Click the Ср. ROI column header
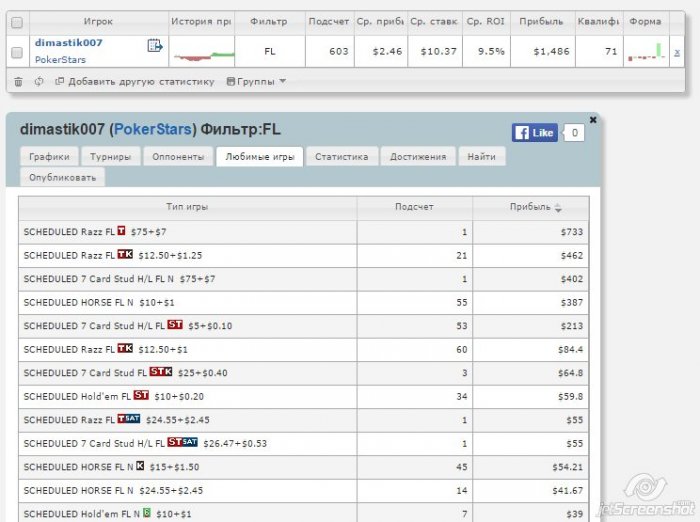This screenshot has height=522, width=700. (x=486, y=21)
